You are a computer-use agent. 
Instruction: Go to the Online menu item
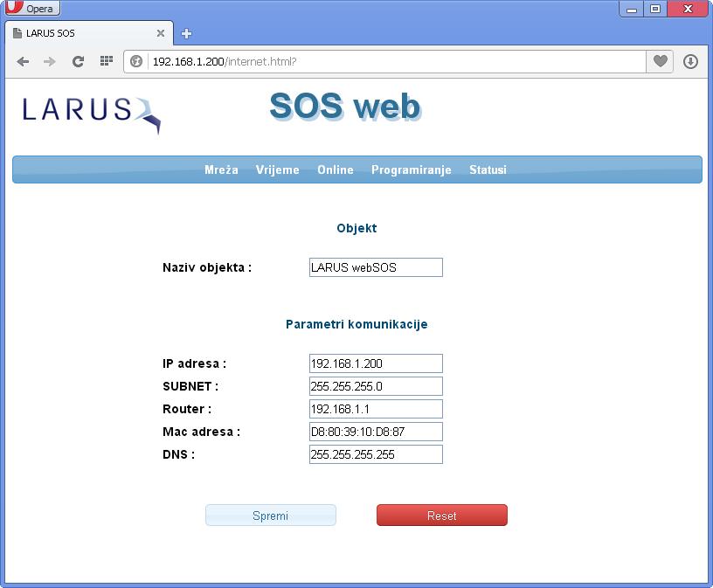335,170
